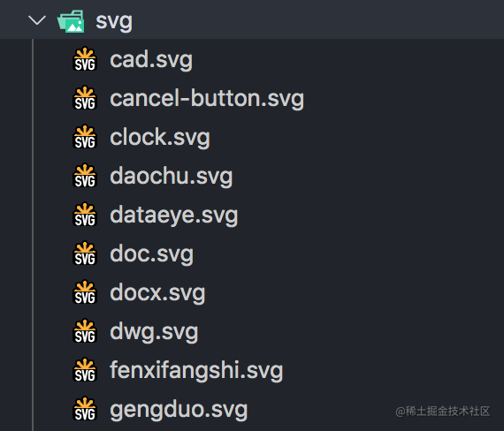Click SVG icon beside docx.svg
504x431 pixels.
pos(85,292)
